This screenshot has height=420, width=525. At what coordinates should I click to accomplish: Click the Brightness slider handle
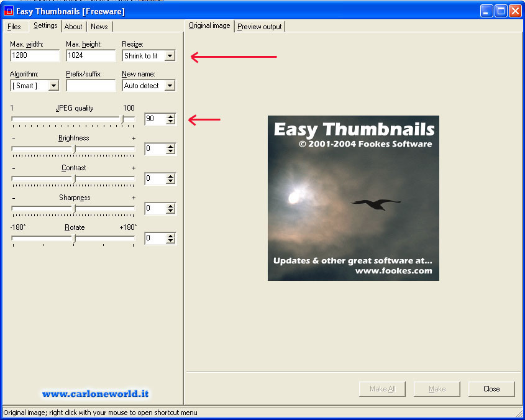75,149
